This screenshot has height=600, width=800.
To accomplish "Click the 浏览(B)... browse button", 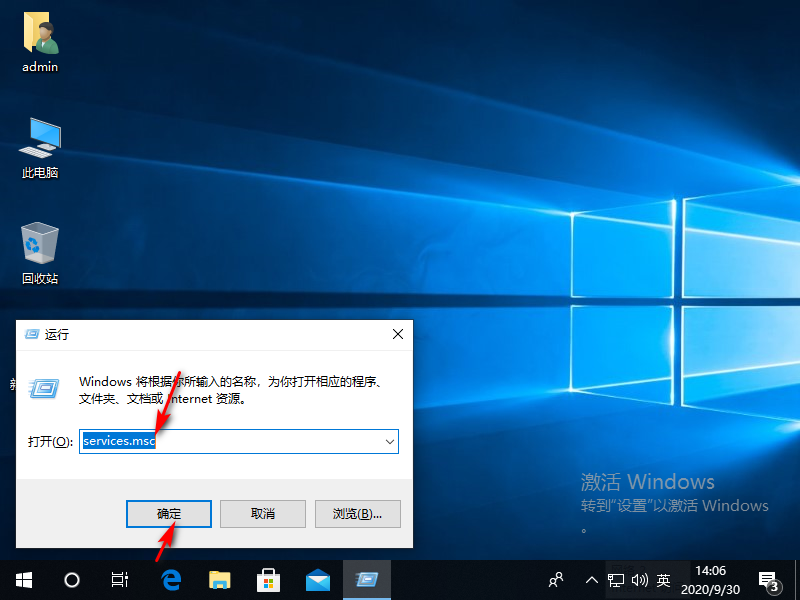I will [x=358, y=513].
